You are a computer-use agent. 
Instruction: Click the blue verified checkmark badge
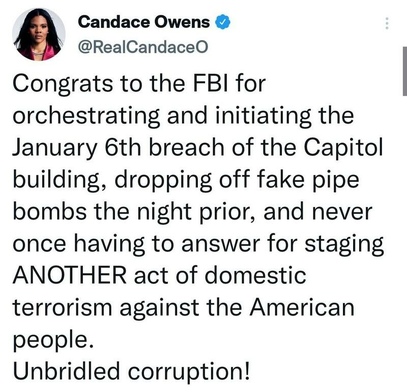click(223, 22)
